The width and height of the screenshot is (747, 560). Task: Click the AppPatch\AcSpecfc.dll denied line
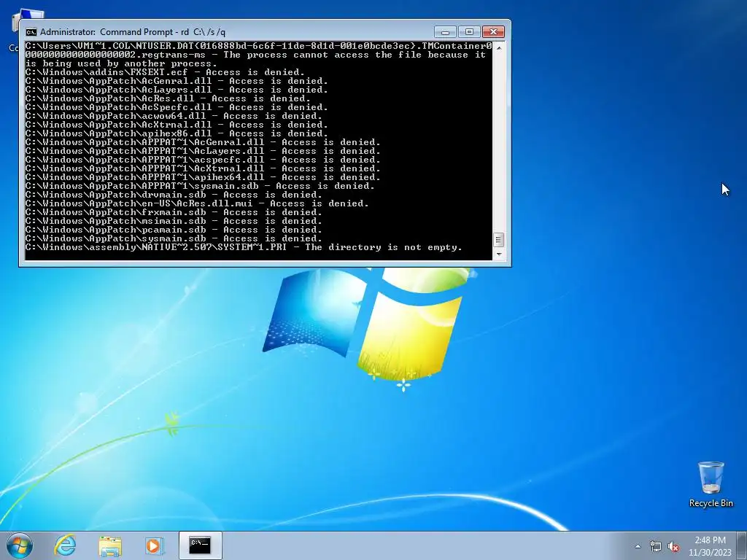177,107
